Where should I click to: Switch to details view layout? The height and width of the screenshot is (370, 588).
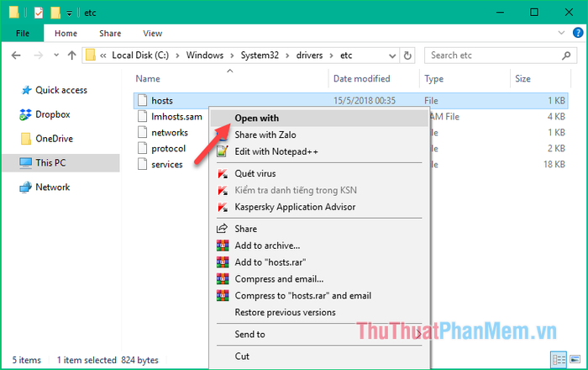pyautogui.click(x=559, y=359)
